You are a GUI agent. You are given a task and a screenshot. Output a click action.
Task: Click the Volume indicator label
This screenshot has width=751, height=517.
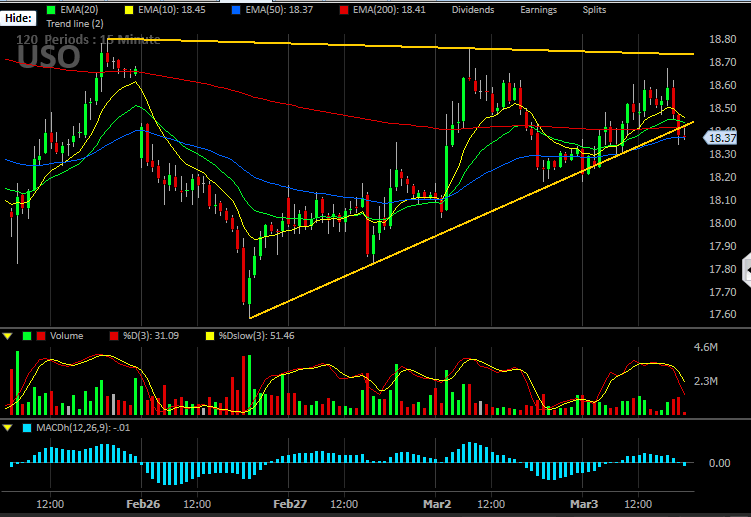[67, 336]
